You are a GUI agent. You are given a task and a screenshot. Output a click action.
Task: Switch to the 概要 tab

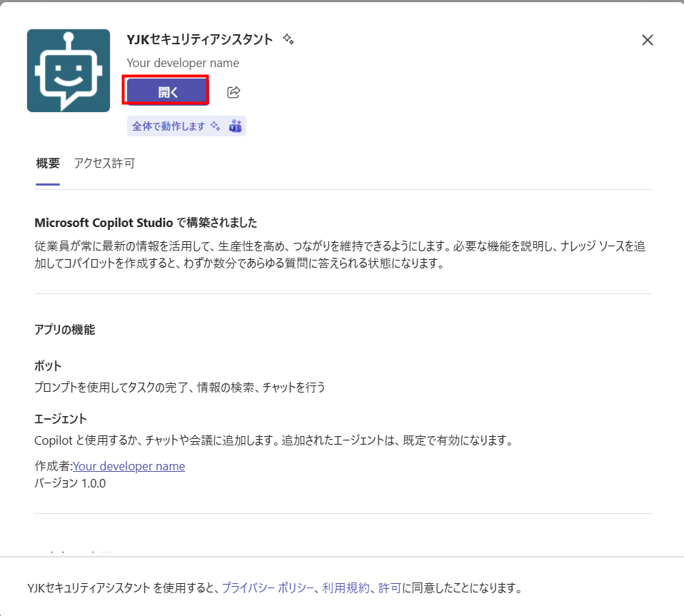48,163
